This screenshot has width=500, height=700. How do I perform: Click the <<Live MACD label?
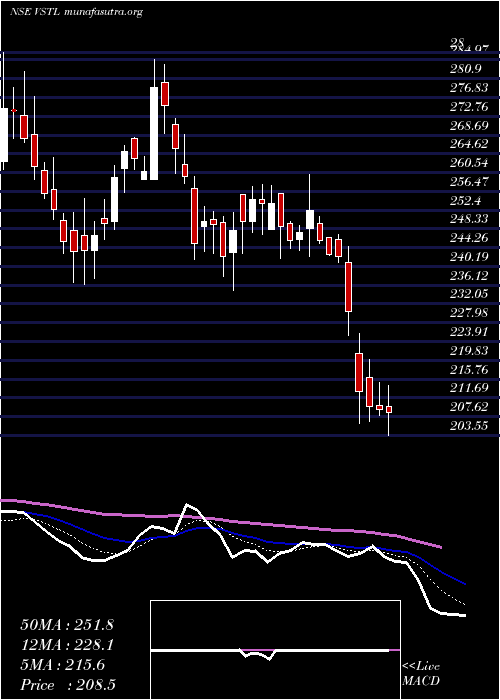[x=421, y=674]
